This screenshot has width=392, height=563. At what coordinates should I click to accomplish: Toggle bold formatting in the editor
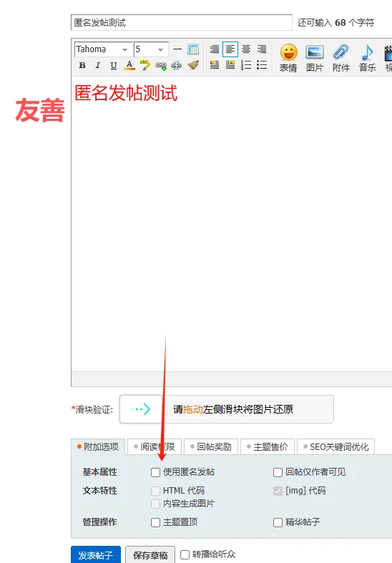[82, 65]
